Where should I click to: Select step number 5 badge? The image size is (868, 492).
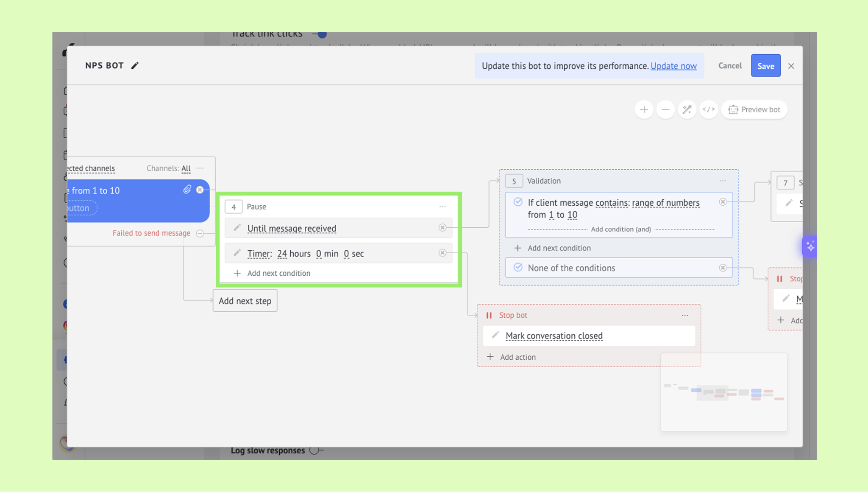pyautogui.click(x=514, y=181)
